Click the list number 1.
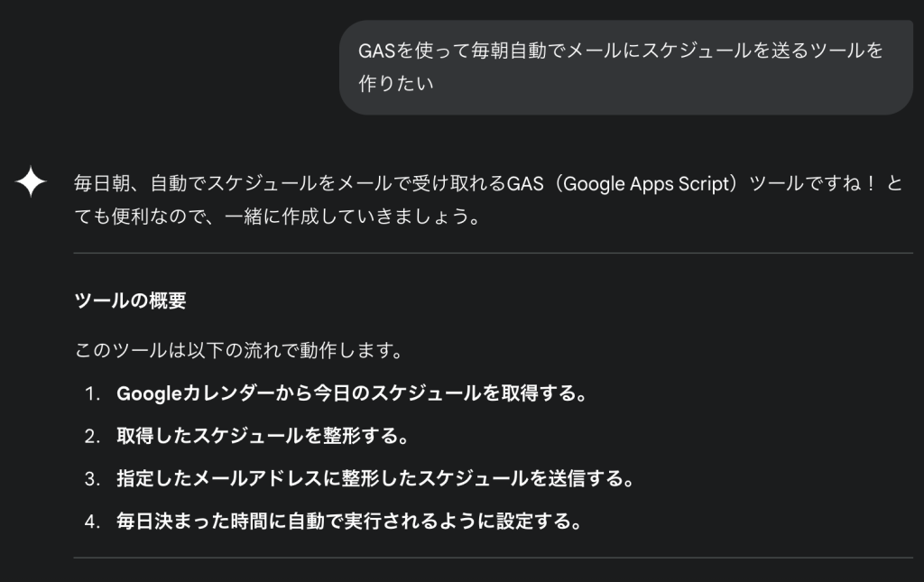Screen dimensions: 924x582 (90, 394)
